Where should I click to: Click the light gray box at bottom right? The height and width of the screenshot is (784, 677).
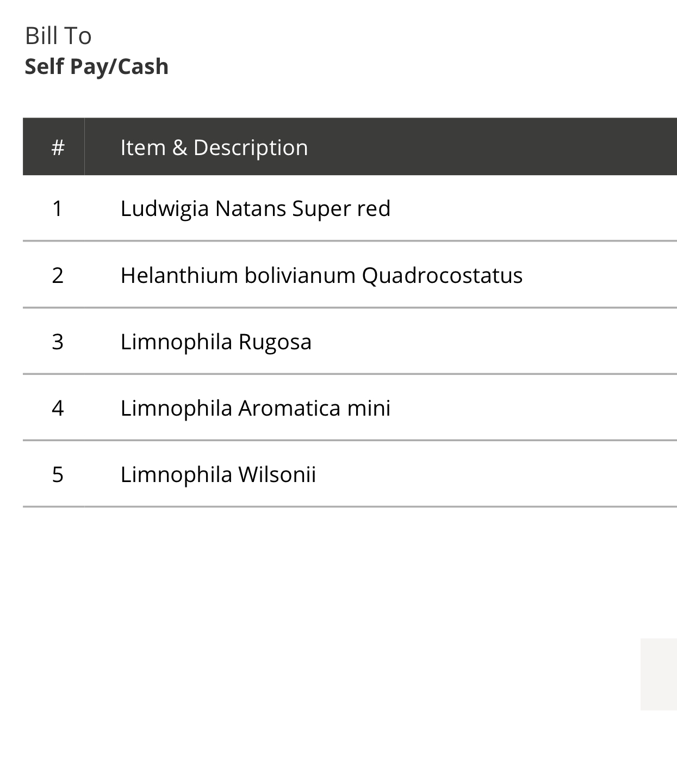pos(659,674)
